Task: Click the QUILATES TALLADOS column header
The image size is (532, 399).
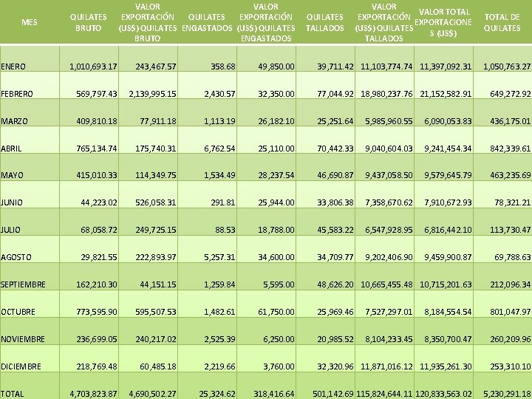Action: click(x=324, y=22)
